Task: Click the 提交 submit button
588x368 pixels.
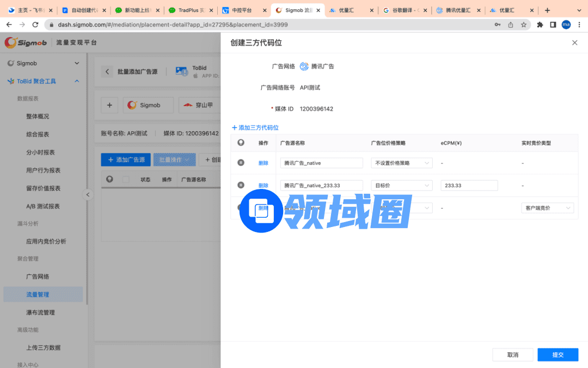Action: coord(558,354)
